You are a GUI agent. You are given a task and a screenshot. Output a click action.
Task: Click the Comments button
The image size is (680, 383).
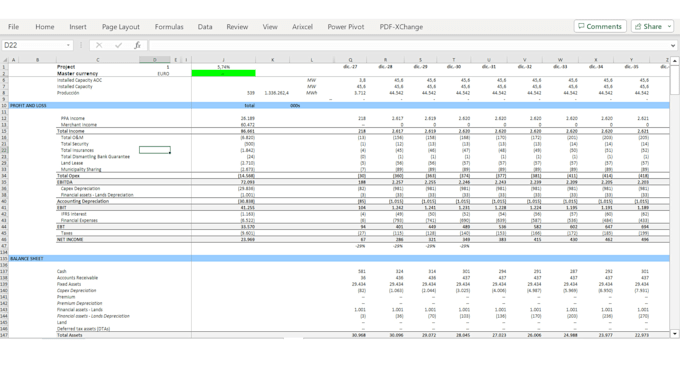coord(600,26)
